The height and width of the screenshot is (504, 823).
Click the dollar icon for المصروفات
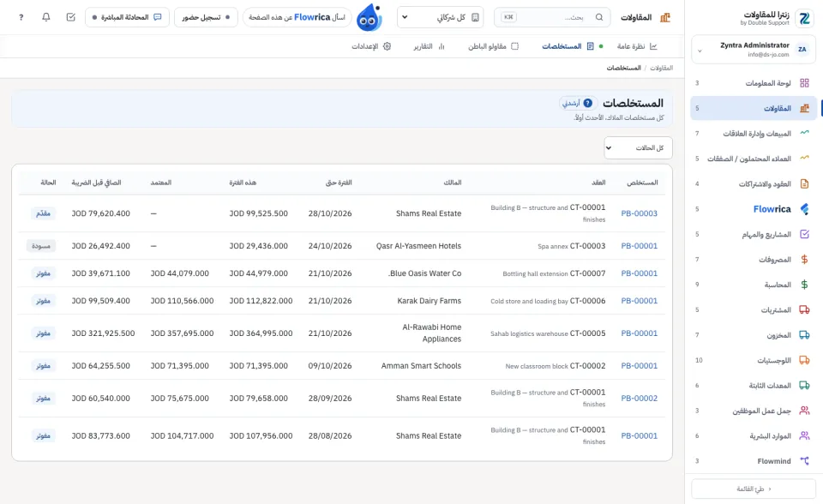coord(804,260)
